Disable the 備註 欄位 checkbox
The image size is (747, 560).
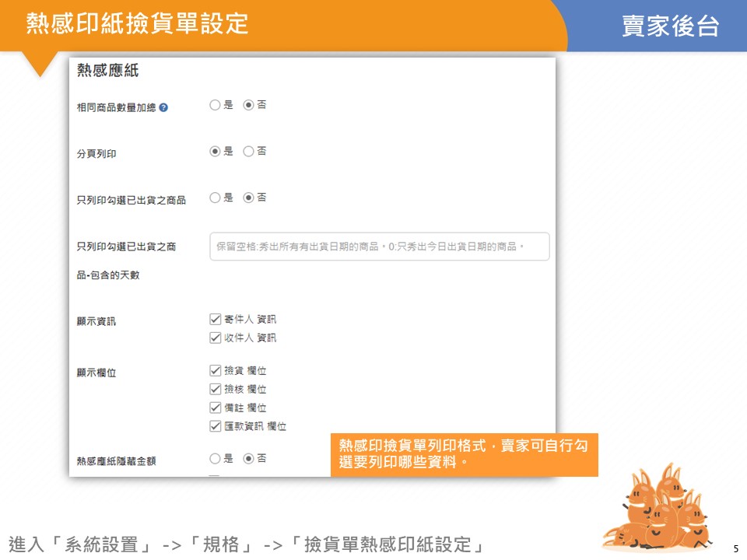click(x=216, y=408)
